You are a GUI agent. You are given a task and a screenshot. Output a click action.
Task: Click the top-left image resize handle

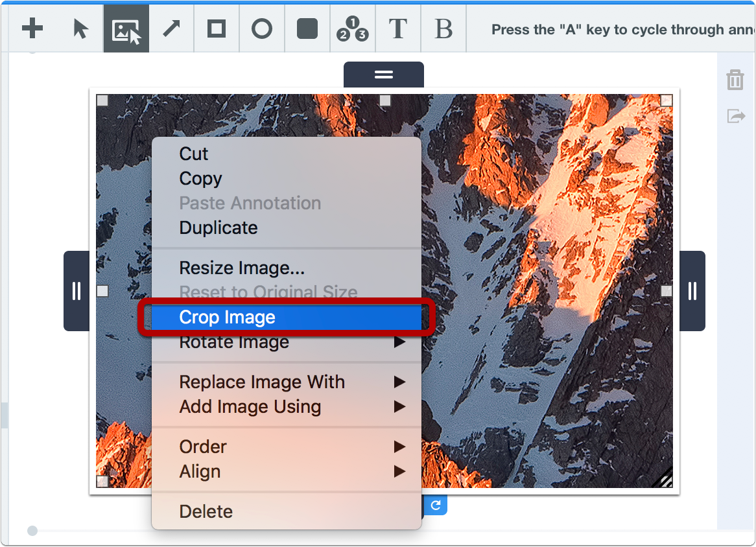102,100
